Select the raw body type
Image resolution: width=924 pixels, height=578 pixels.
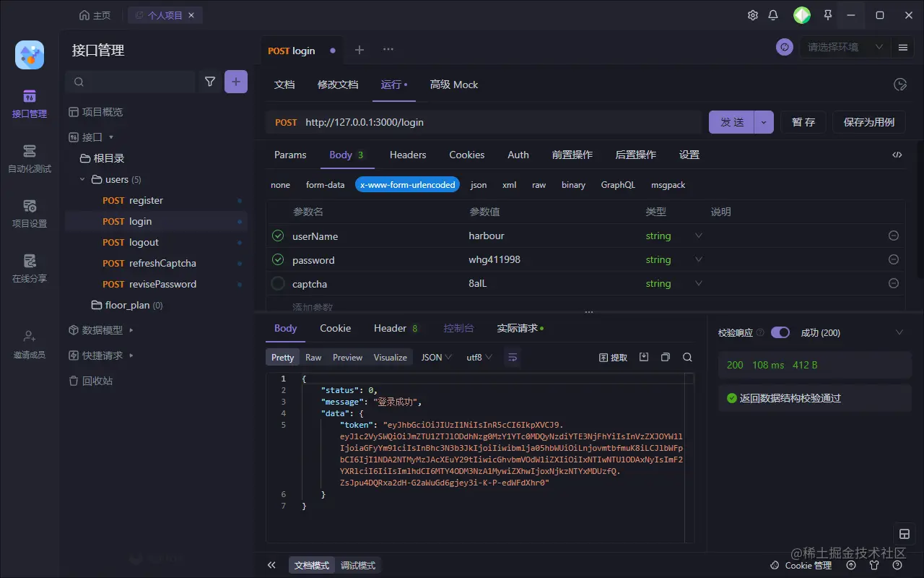(x=539, y=185)
